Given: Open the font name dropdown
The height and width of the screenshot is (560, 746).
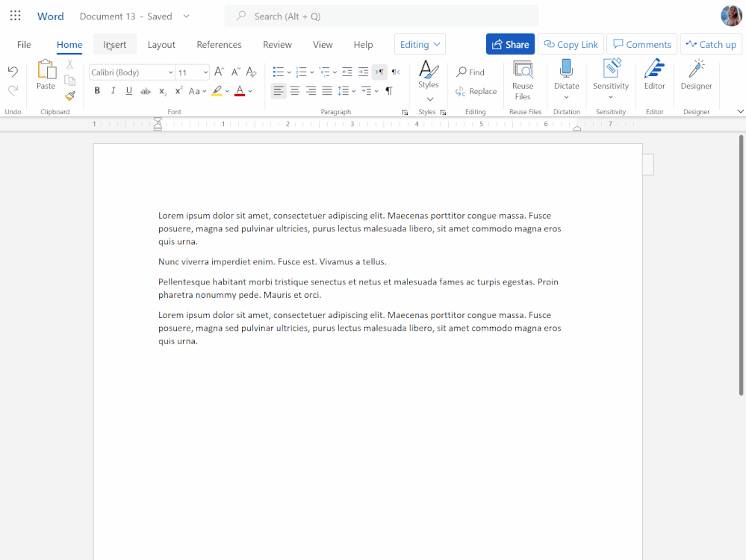Looking at the screenshot, I should (x=170, y=72).
